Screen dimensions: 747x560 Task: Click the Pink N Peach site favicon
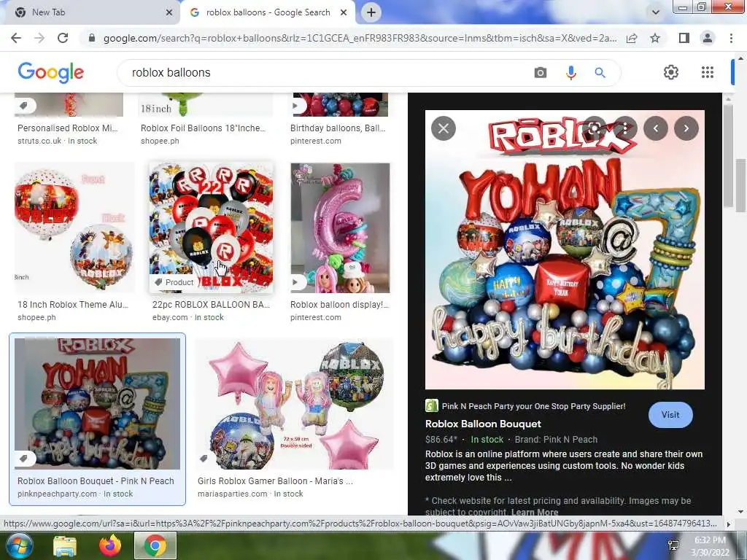[x=432, y=405]
